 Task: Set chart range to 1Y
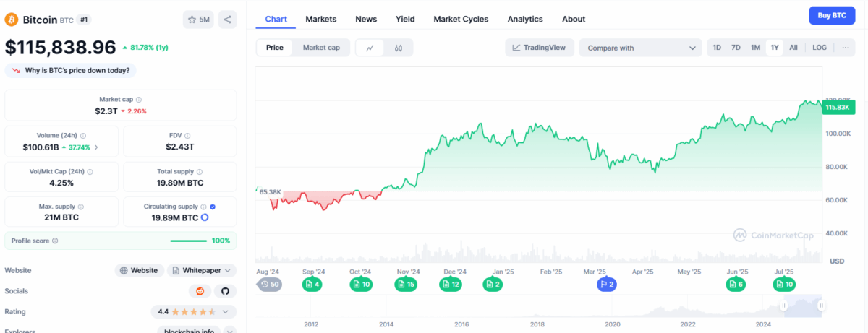click(x=775, y=48)
